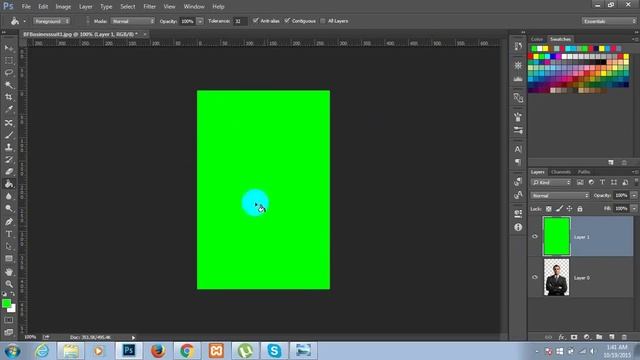This screenshot has width=640, height=360.
Task: Click the foreground green color swatch
Action: point(7,303)
